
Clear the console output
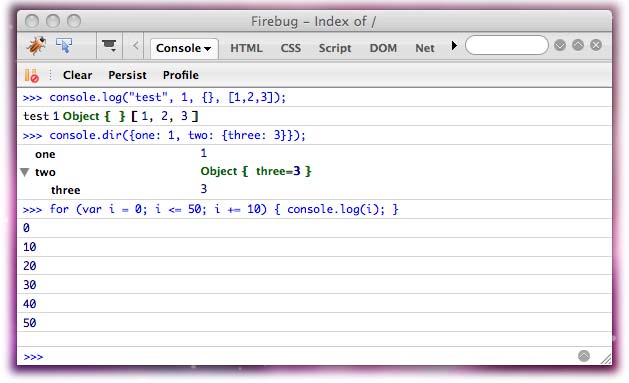click(77, 75)
